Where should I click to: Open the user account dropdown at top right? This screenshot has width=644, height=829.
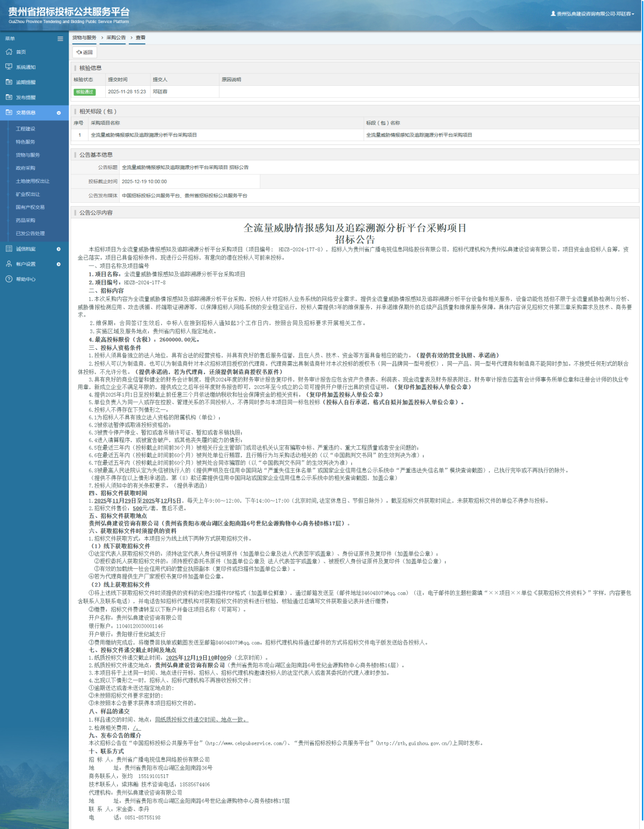click(592, 14)
